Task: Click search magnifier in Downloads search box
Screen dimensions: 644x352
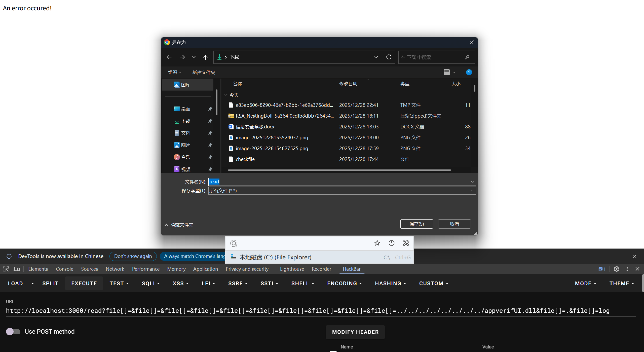Action: pos(467,57)
